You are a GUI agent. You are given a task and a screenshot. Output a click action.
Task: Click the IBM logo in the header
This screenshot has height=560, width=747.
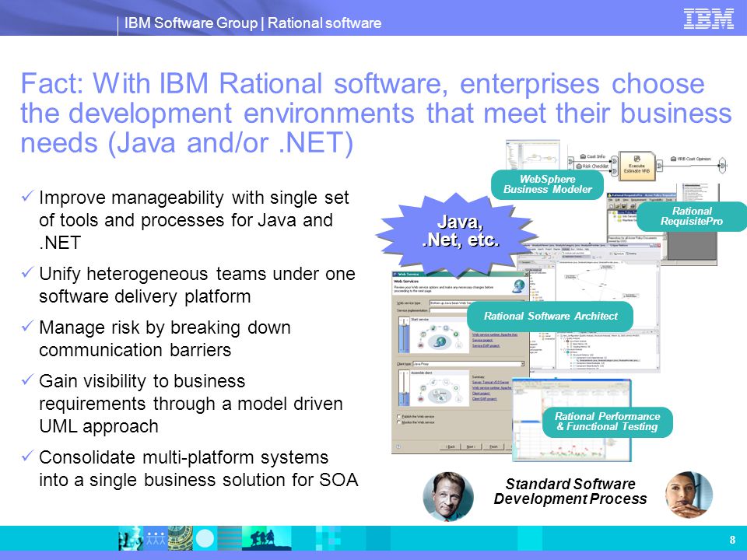(x=708, y=19)
